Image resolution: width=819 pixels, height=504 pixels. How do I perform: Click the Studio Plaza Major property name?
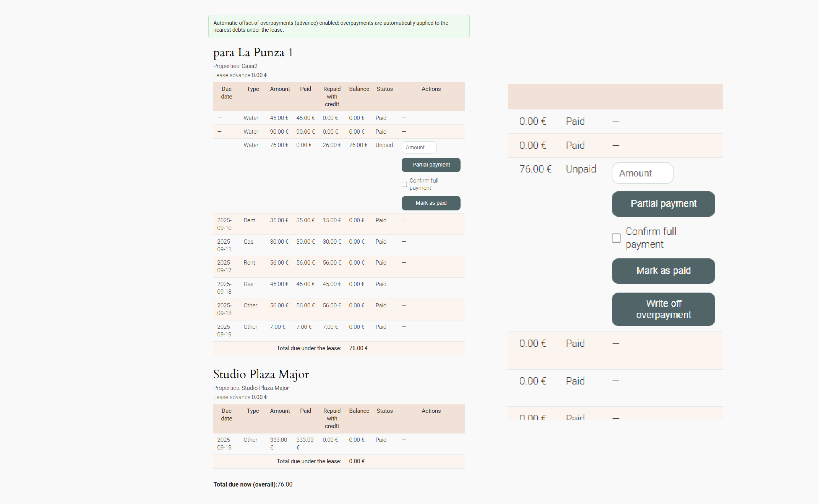(x=265, y=388)
